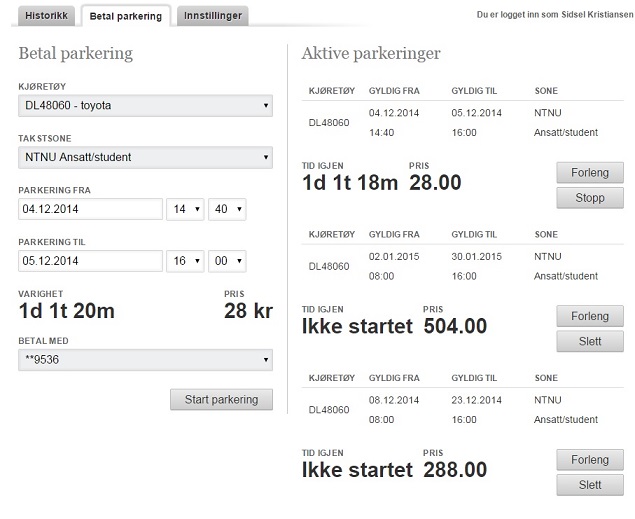Stop the currently running parking

coord(590,198)
